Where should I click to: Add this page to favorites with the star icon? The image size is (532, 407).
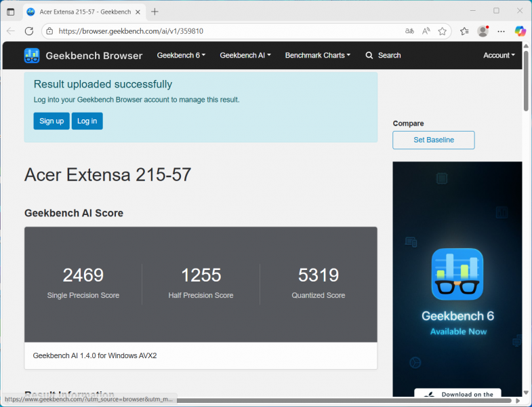point(443,31)
